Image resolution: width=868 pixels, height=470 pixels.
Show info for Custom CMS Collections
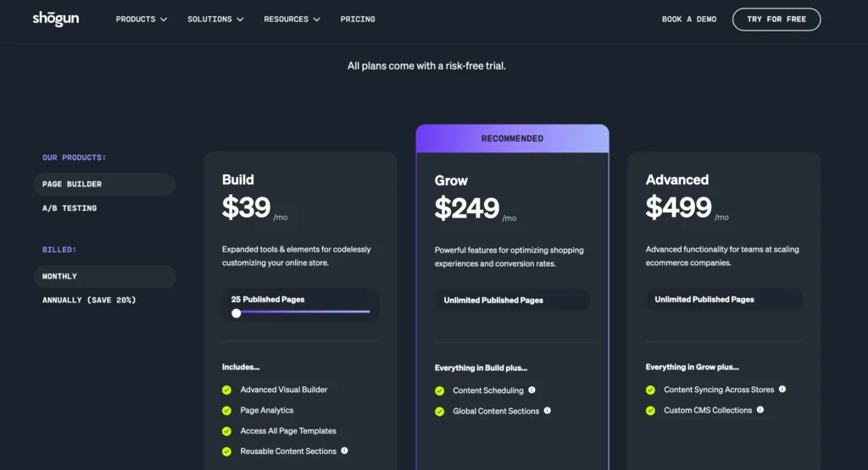coord(760,410)
